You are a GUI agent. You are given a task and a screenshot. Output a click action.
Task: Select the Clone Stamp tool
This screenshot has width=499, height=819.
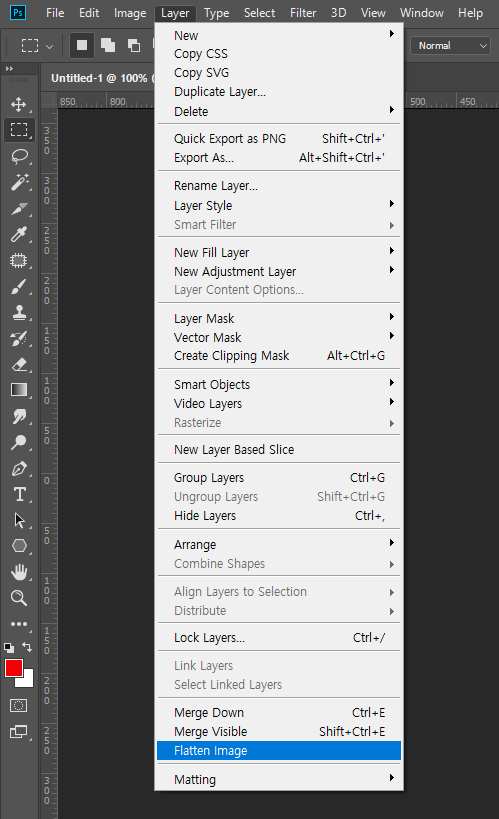pos(19,312)
